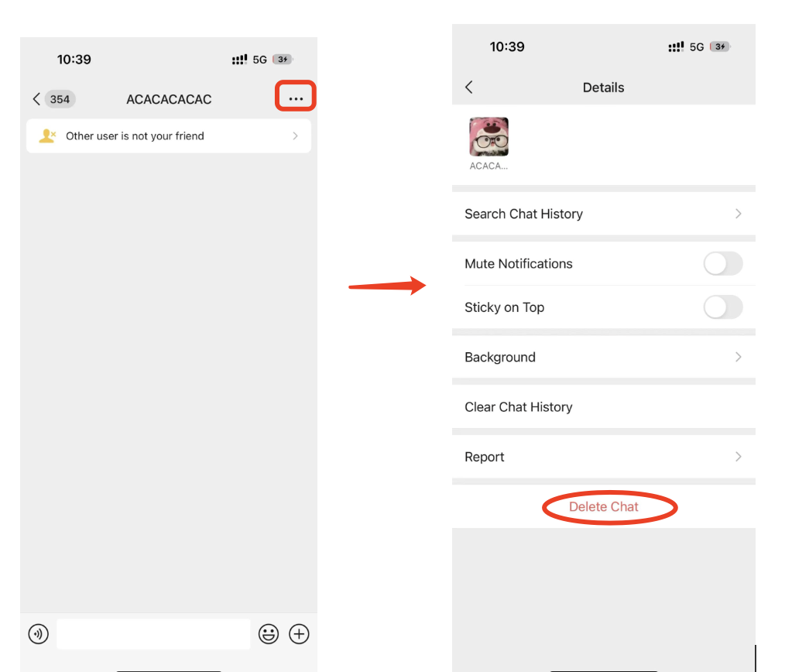This screenshot has width=785, height=672.
Task: Go back from the ACACACACAC chat
Action: coord(36,99)
